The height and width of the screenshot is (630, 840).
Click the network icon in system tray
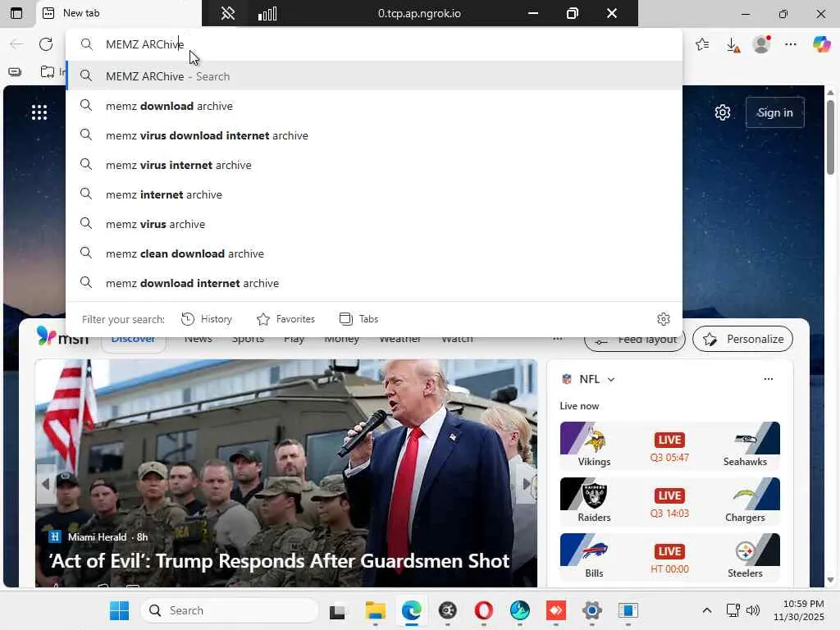coord(733,610)
